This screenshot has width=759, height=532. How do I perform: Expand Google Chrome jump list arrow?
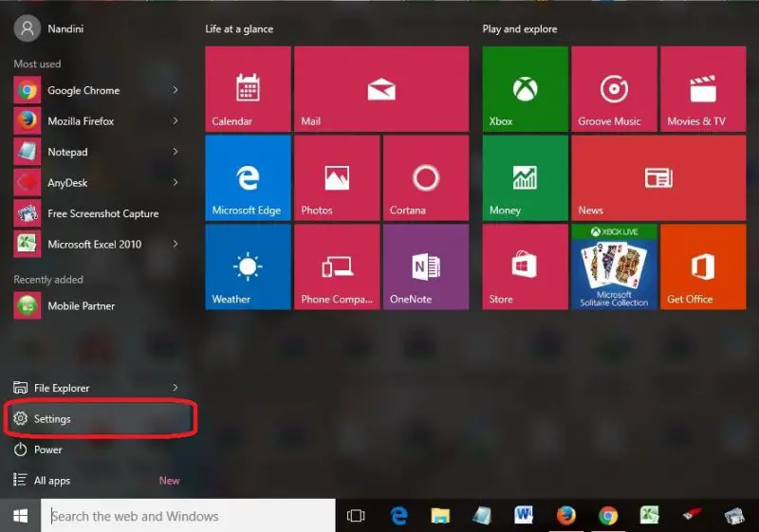pos(176,90)
